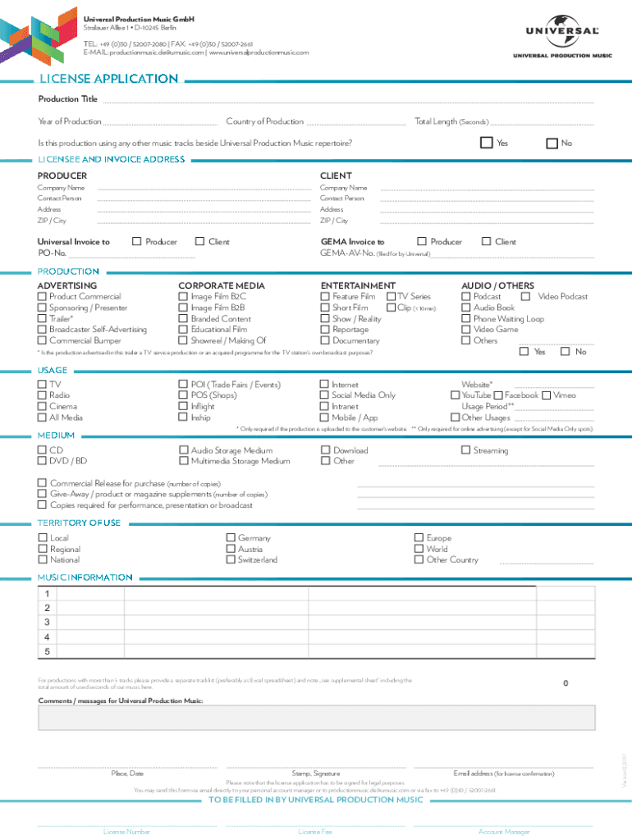The width and height of the screenshot is (632, 840).
Task: Select Germany in Territory of Use
Action: click(x=231, y=538)
